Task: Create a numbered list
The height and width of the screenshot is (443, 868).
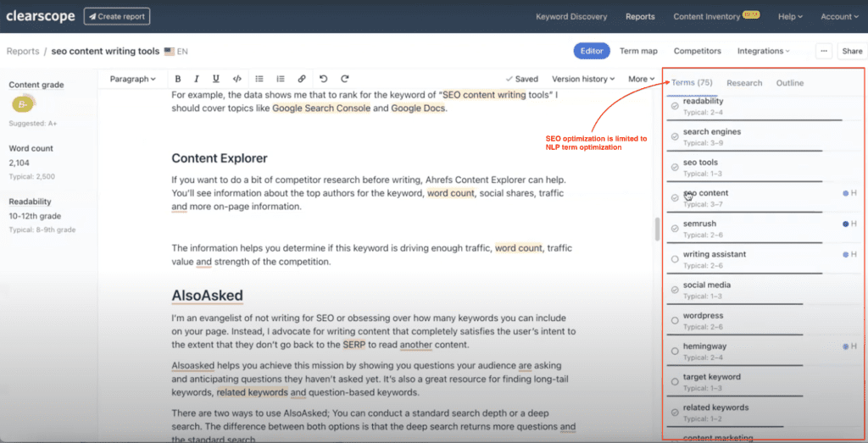Action: coord(281,79)
